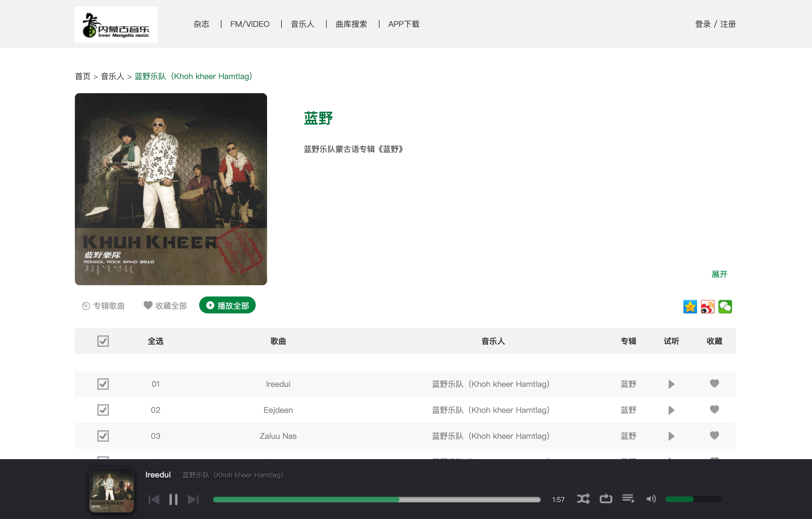Uncheck song 01 Ireedui checkbox
This screenshot has height=519, width=812.
(x=103, y=384)
